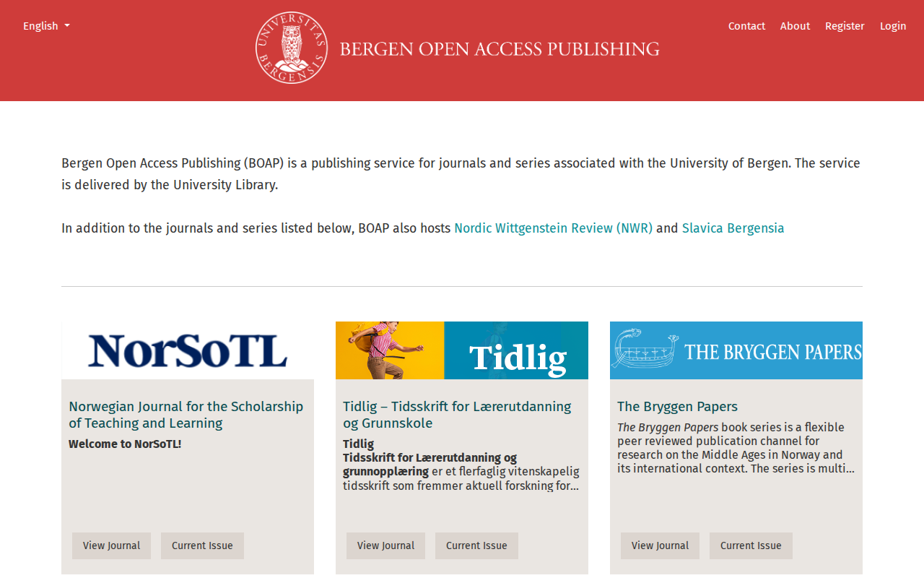Viewport: 924px width, 578px height.
Task: Click The Bryggen Papers banner image
Action: 736,350
